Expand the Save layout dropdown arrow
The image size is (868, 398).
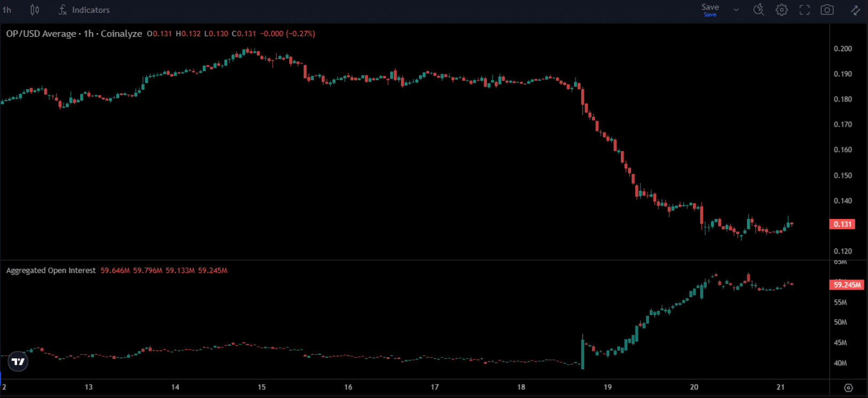736,10
